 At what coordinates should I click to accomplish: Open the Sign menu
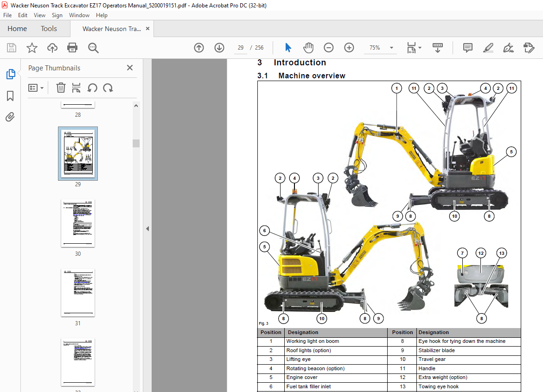click(x=57, y=15)
